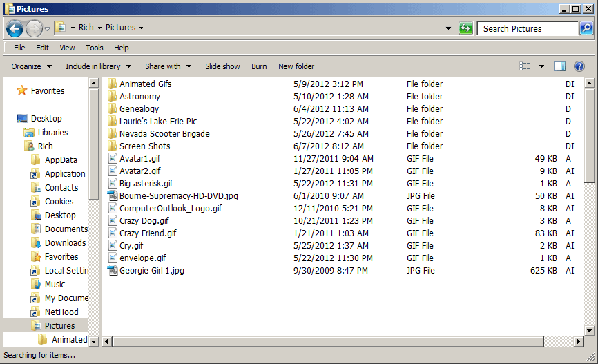
Task: Click the Back navigation arrow button
Action: click(15, 28)
